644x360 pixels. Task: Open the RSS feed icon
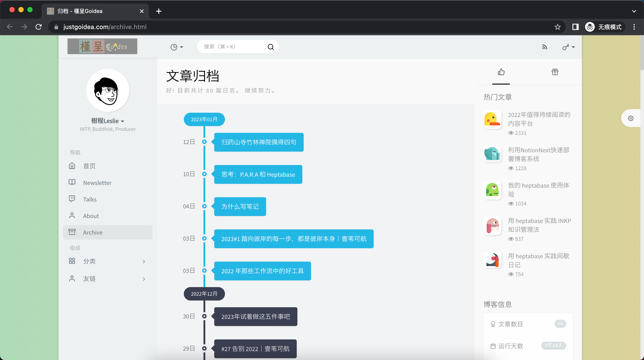(x=544, y=47)
